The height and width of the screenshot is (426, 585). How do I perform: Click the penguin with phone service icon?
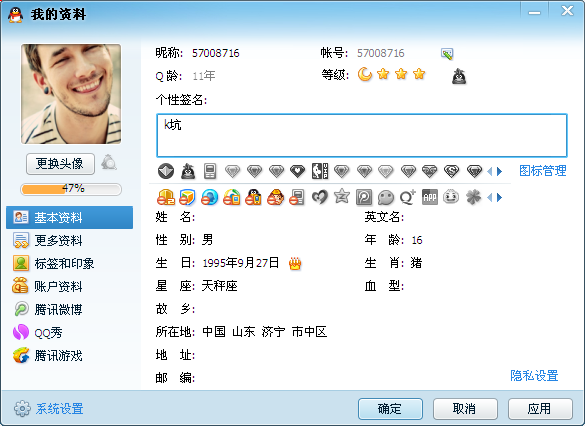click(253, 197)
